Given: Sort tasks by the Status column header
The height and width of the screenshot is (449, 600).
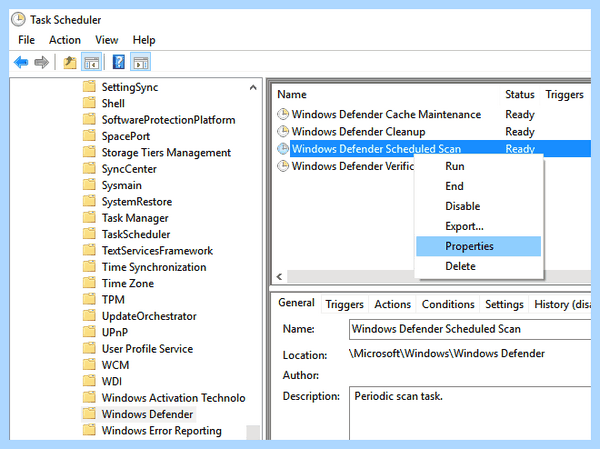Looking at the screenshot, I should pos(520,95).
